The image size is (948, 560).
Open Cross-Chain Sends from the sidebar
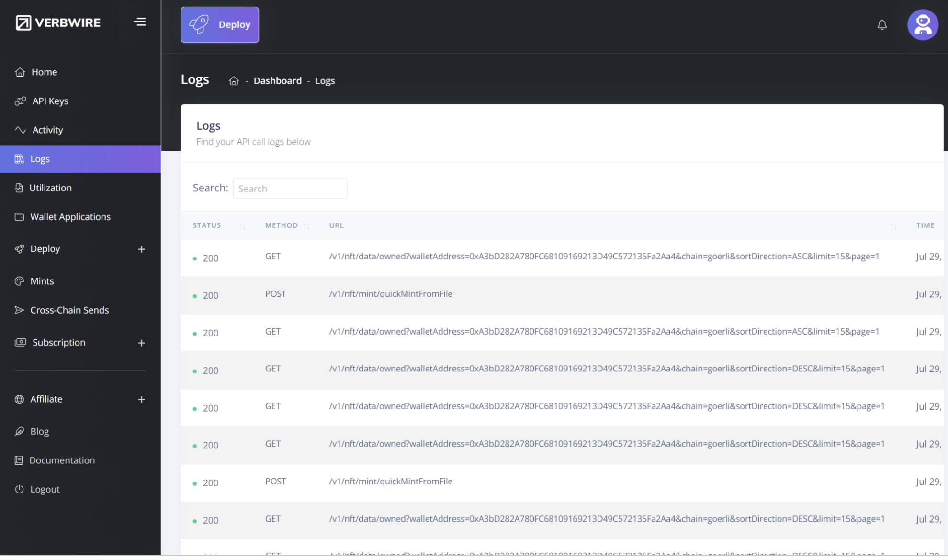coord(69,310)
